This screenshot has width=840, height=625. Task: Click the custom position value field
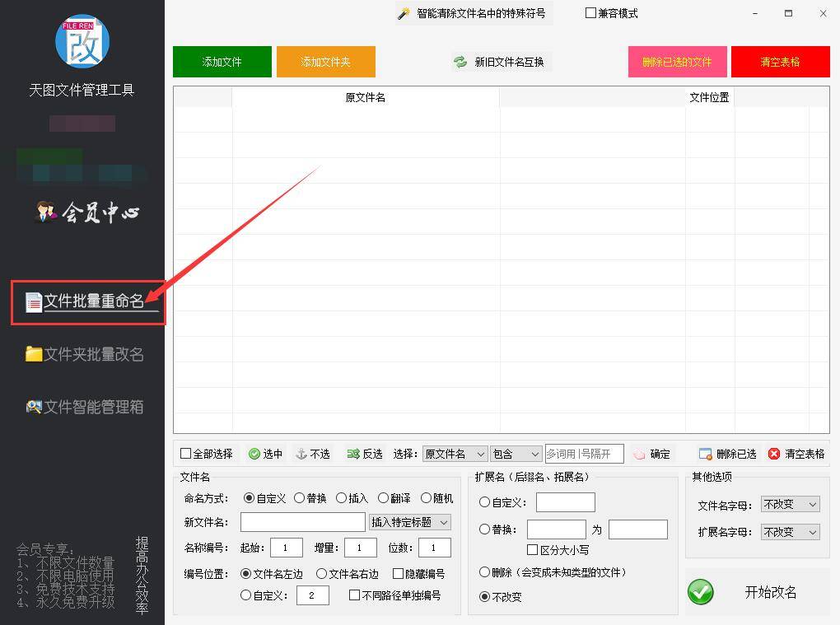(313, 595)
